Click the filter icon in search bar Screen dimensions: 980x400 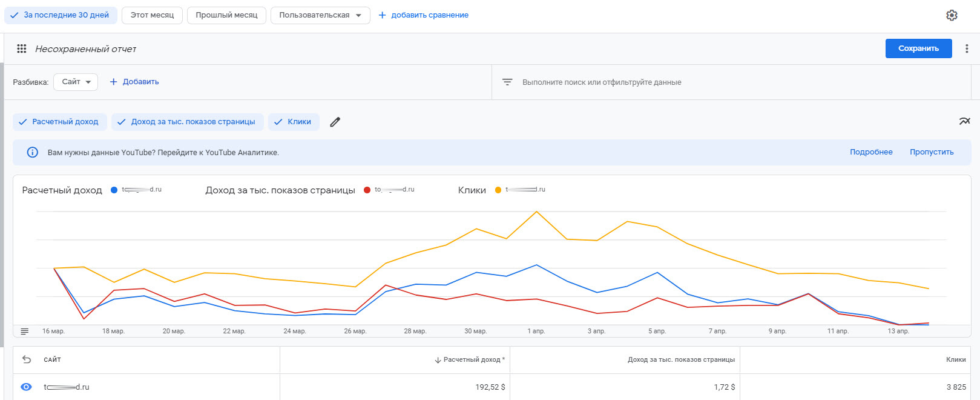(507, 82)
